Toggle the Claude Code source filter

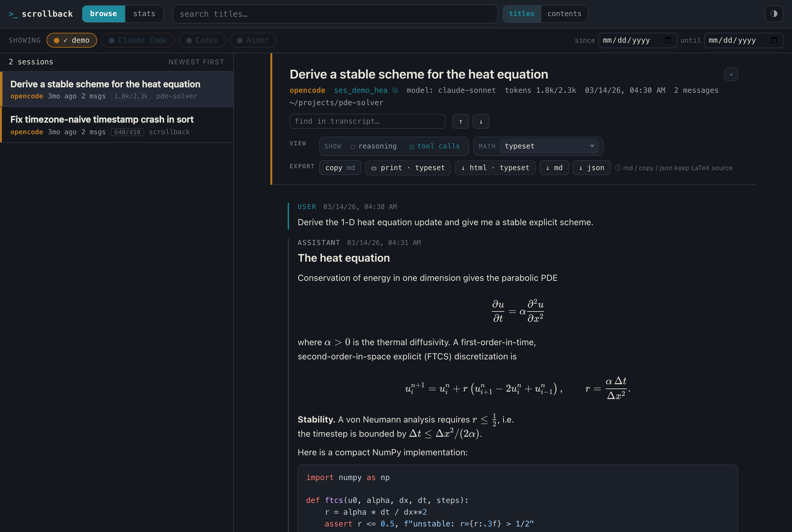click(x=138, y=41)
